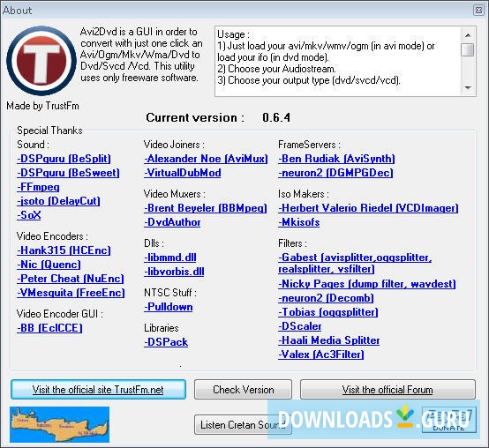The width and height of the screenshot is (489, 448).
Task: Follow the DvdAuthor link
Action: pos(172,222)
